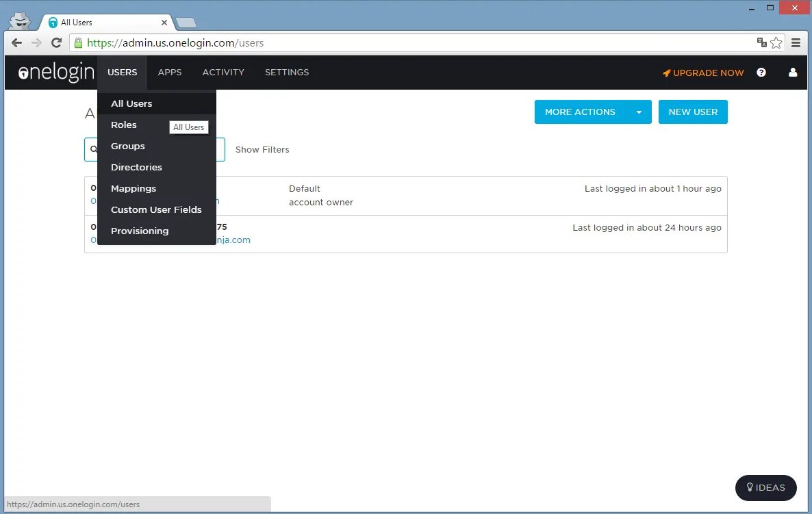
Task: Open the user profile icon
Action: coord(793,73)
